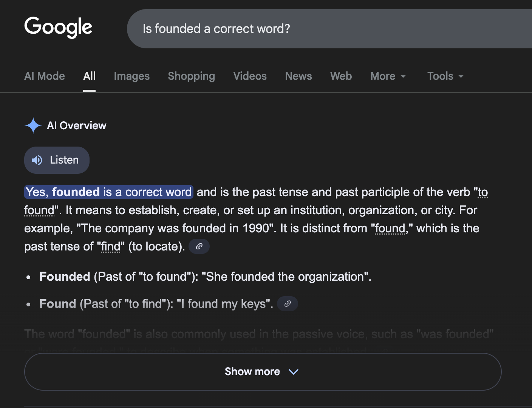Select the Web filter tab
The width and height of the screenshot is (532, 408).
(341, 76)
